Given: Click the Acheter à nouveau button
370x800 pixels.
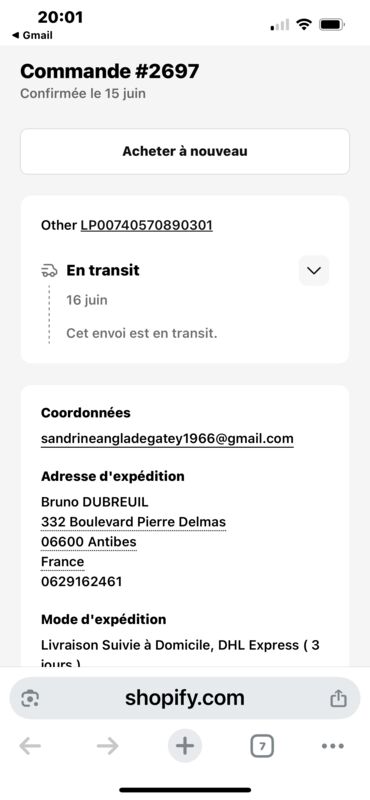Looking at the screenshot, I should click(185, 152).
